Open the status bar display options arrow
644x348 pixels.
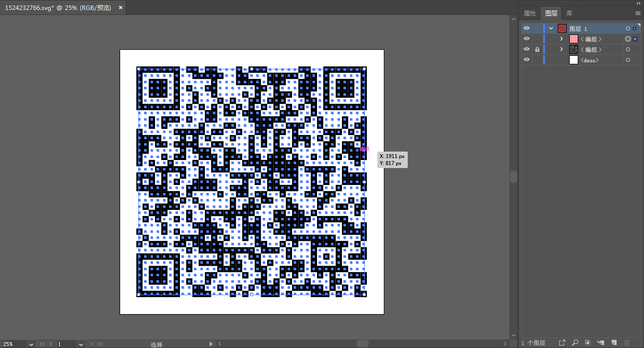click(211, 344)
